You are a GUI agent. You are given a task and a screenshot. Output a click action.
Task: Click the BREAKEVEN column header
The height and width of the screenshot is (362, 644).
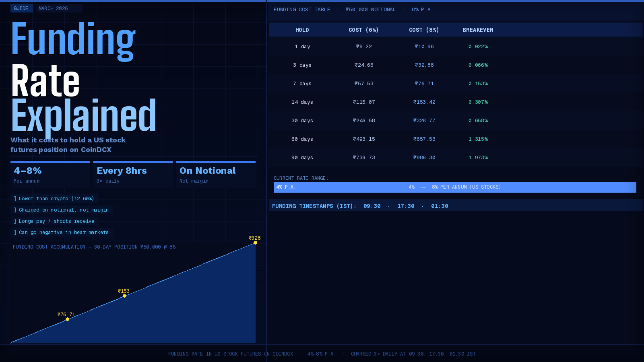click(478, 30)
